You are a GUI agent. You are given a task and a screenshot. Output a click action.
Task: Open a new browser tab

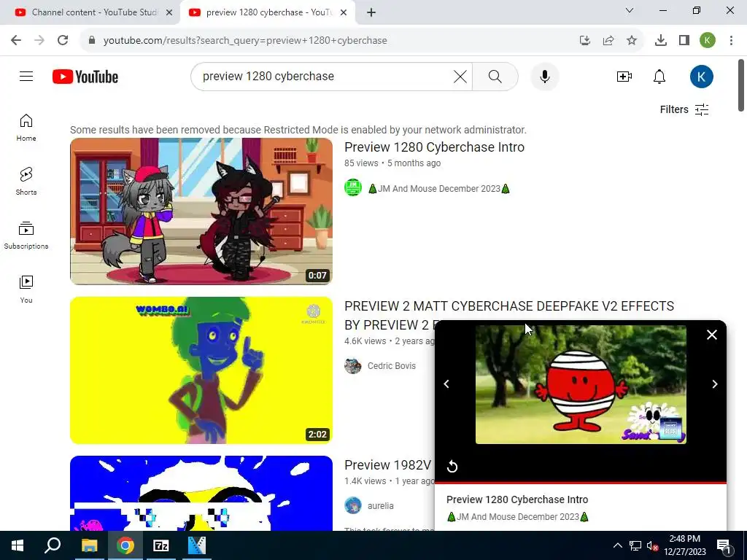371,12
